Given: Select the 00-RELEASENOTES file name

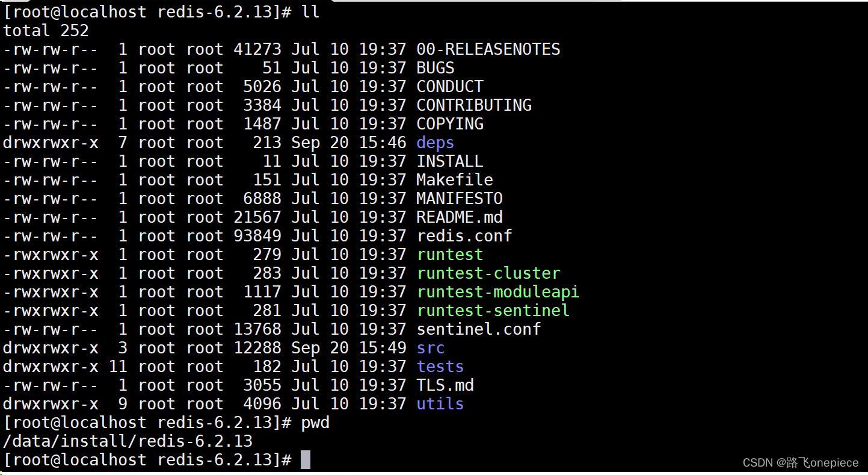Looking at the screenshot, I should point(488,49).
